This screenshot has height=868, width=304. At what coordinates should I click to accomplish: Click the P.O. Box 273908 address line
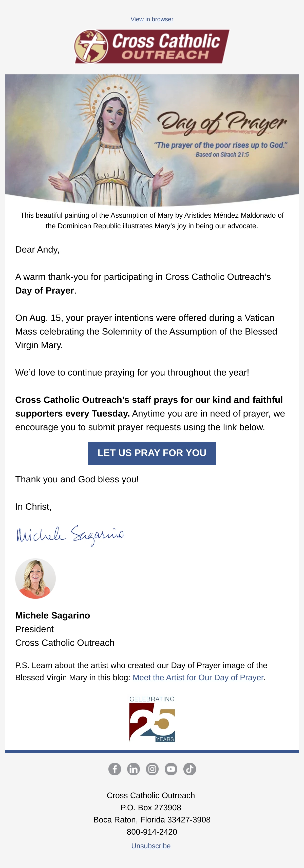151,807
